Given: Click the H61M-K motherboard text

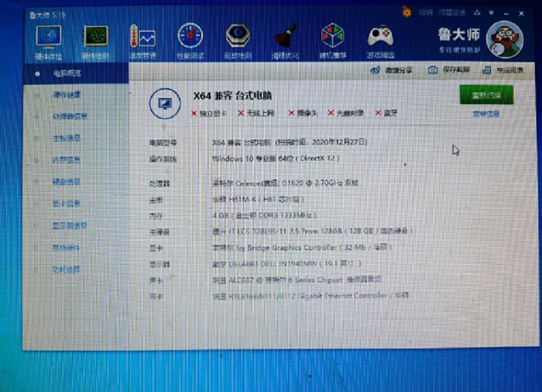Looking at the screenshot, I should 258,199.
